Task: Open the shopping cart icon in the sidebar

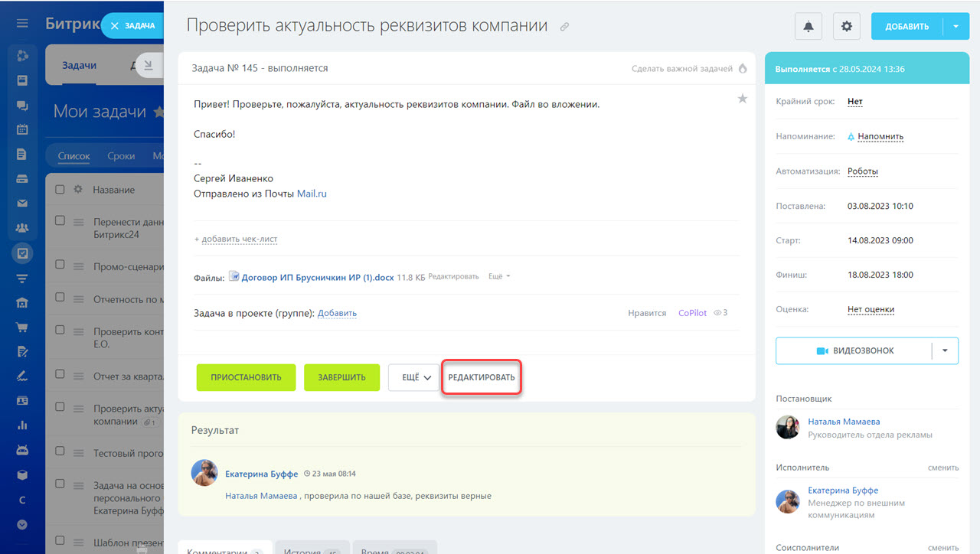Action: [22, 327]
